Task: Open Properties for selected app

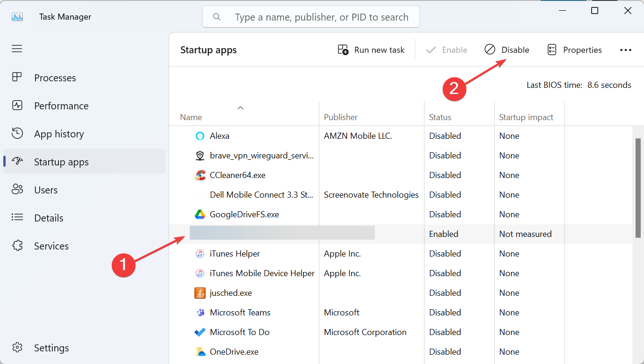Action: tap(574, 50)
